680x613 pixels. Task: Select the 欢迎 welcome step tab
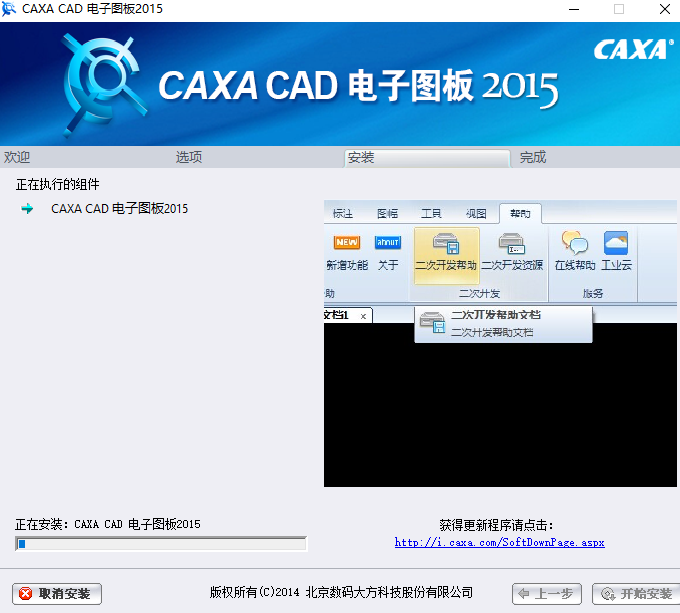tap(17, 157)
